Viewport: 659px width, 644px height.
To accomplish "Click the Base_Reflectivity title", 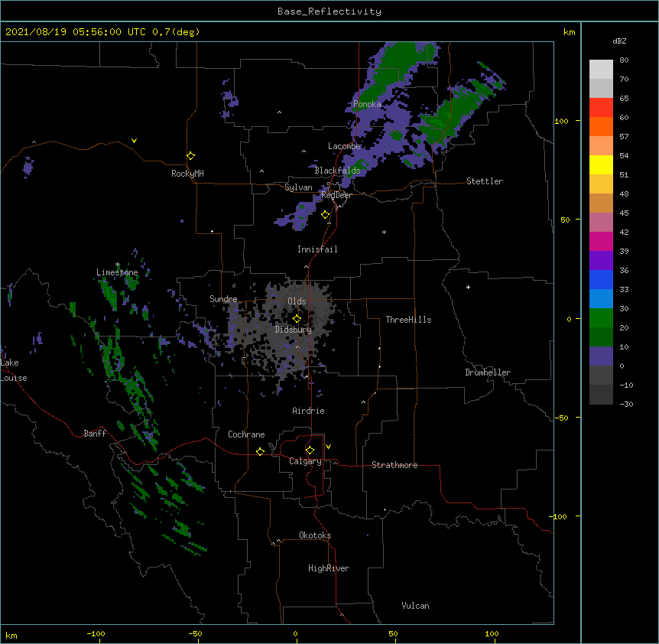I will (329, 11).
